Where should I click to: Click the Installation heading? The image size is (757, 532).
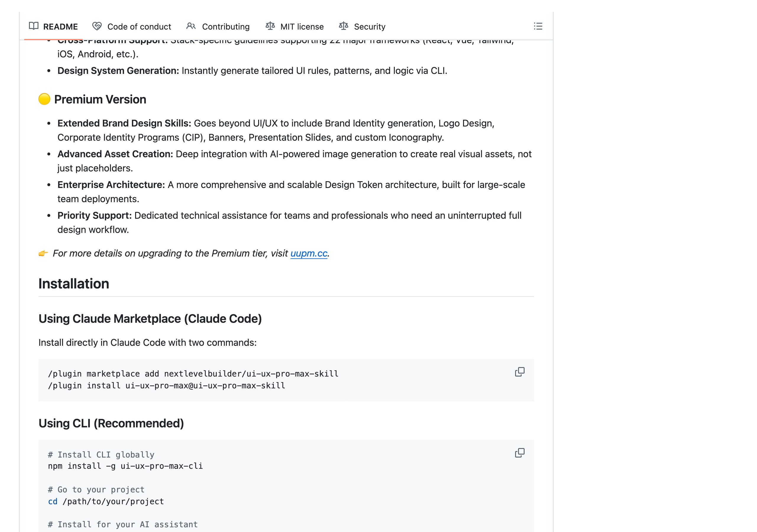click(x=74, y=283)
